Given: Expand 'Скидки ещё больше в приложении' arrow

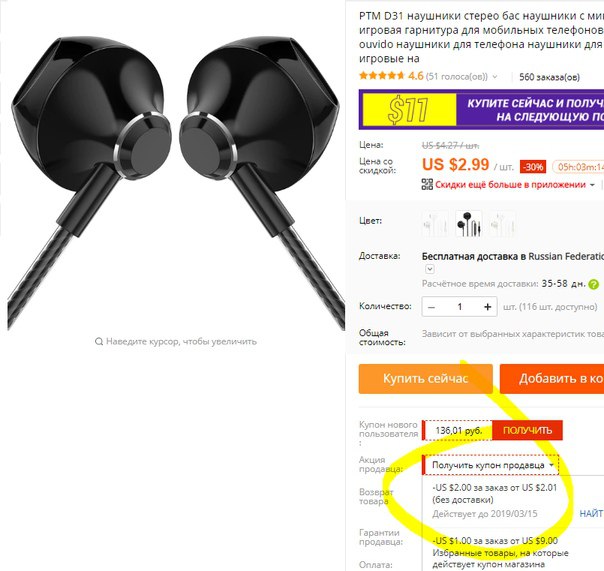Looking at the screenshot, I should tap(592, 185).
